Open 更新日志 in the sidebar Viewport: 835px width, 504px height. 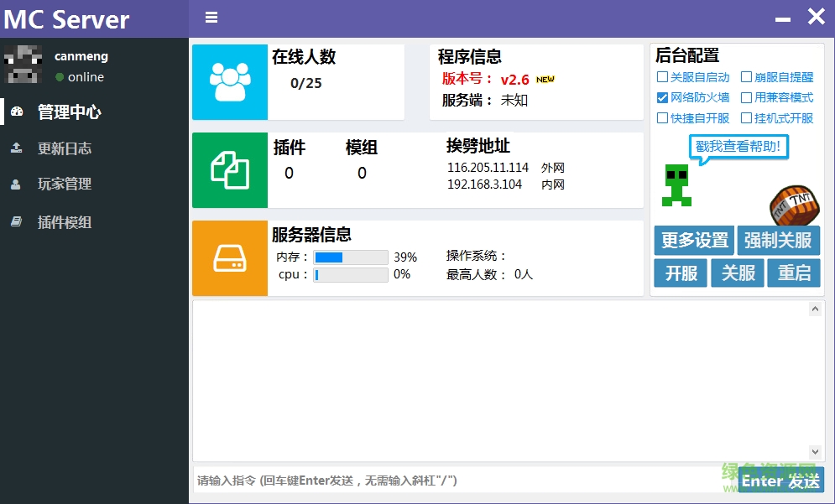tap(64, 149)
